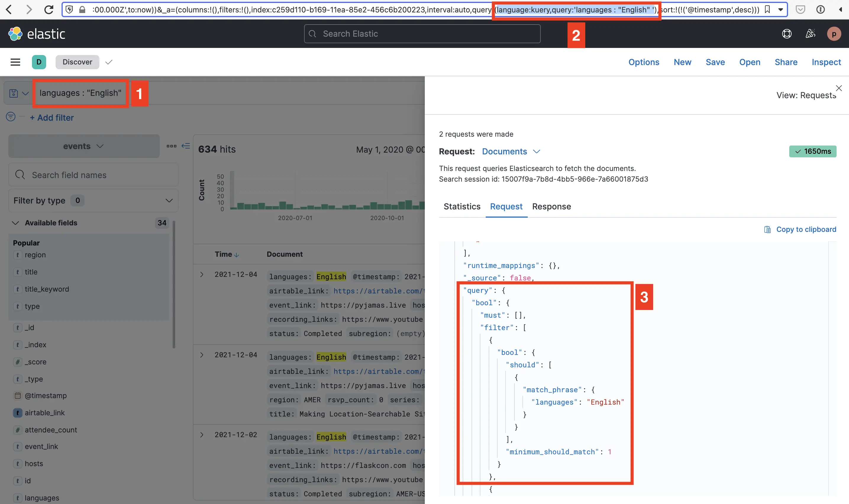Click the filter options icon next to Add filter
This screenshot has width=849, height=504.
point(11,117)
